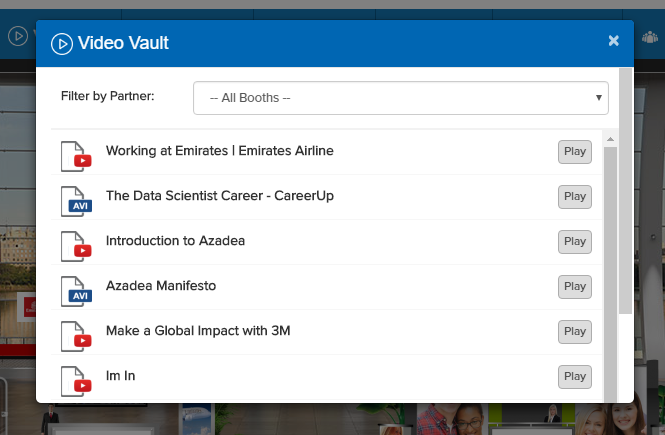
Task: Click the AVI file icon for Data Scientist Career
Action: point(76,199)
